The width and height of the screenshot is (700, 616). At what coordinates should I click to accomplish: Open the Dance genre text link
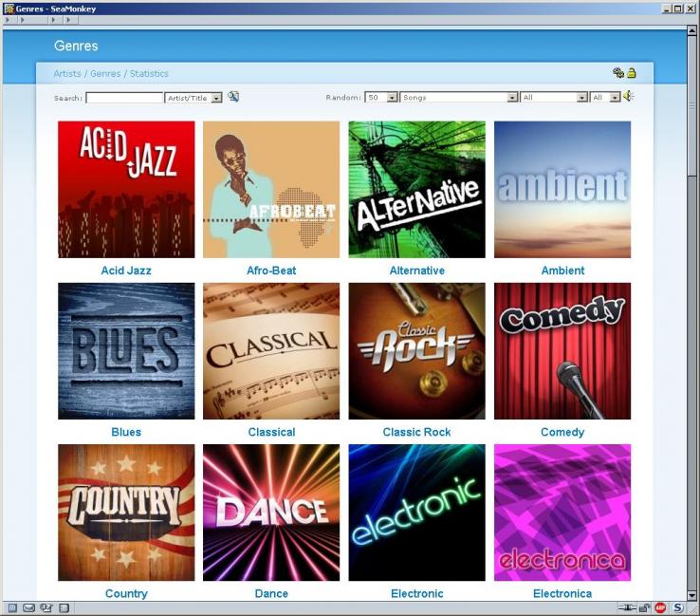coord(271,593)
